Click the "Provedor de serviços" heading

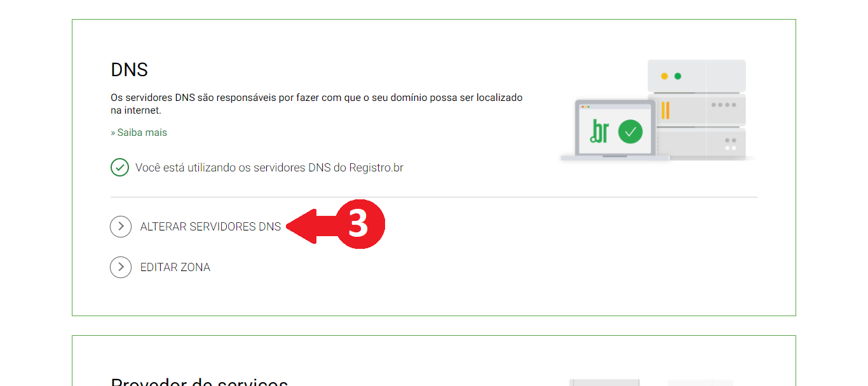pos(199,382)
